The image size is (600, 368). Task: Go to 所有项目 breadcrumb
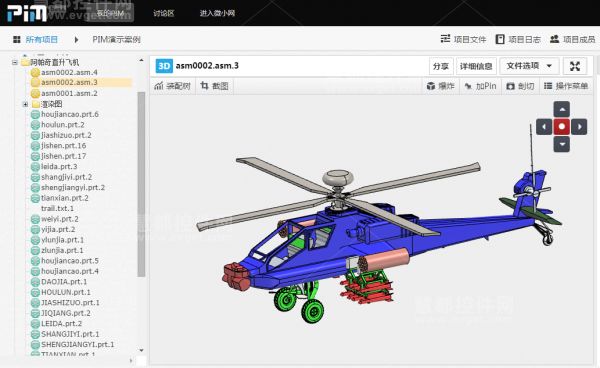[x=42, y=39]
